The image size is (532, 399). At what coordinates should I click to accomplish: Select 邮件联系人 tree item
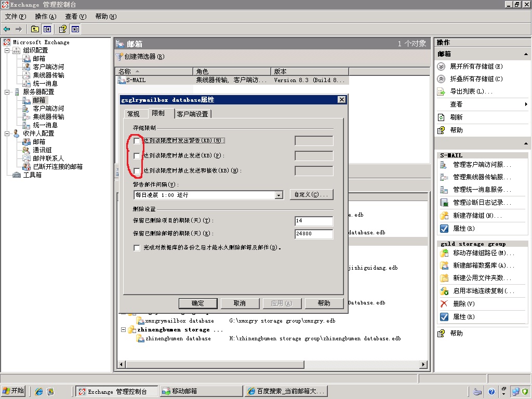pos(48,158)
